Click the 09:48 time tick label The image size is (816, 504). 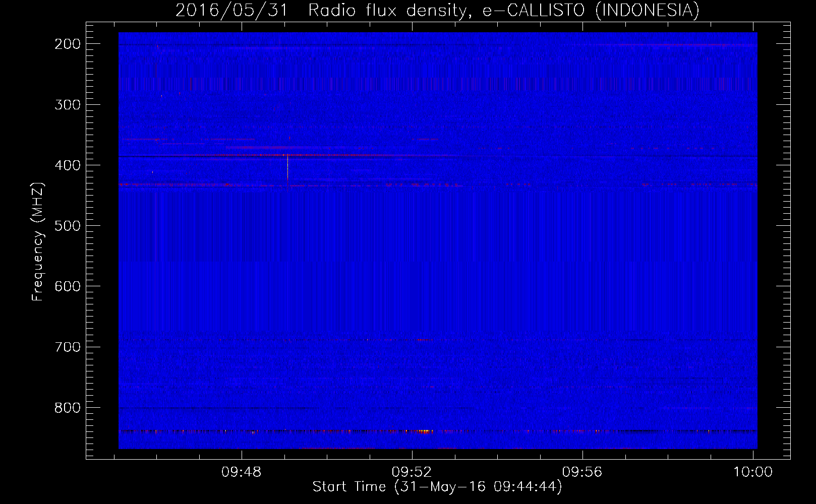(x=242, y=472)
